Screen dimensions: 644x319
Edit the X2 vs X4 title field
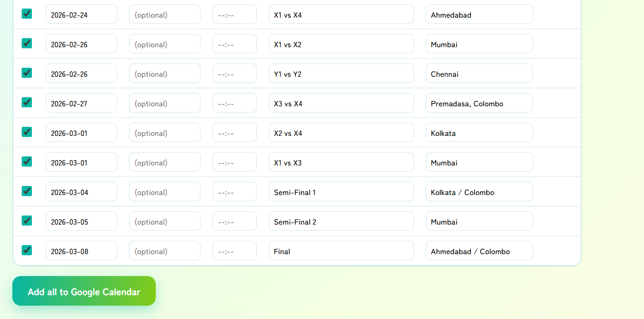pos(341,133)
